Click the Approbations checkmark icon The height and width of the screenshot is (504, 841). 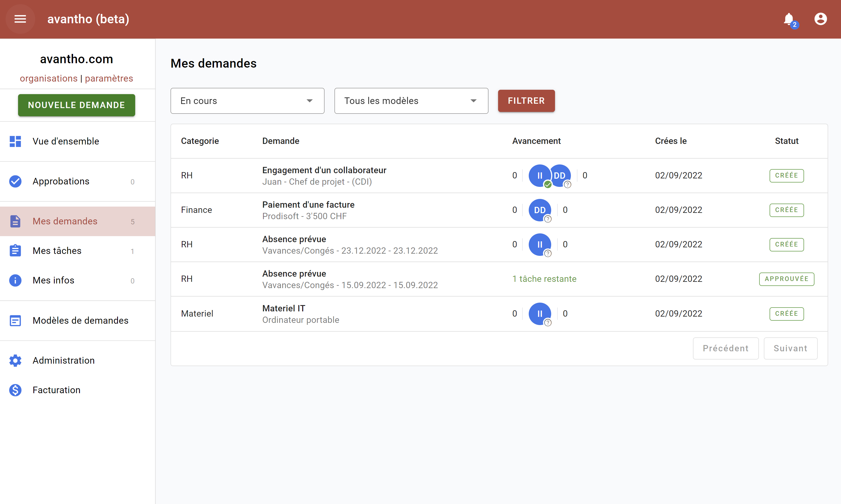click(15, 181)
